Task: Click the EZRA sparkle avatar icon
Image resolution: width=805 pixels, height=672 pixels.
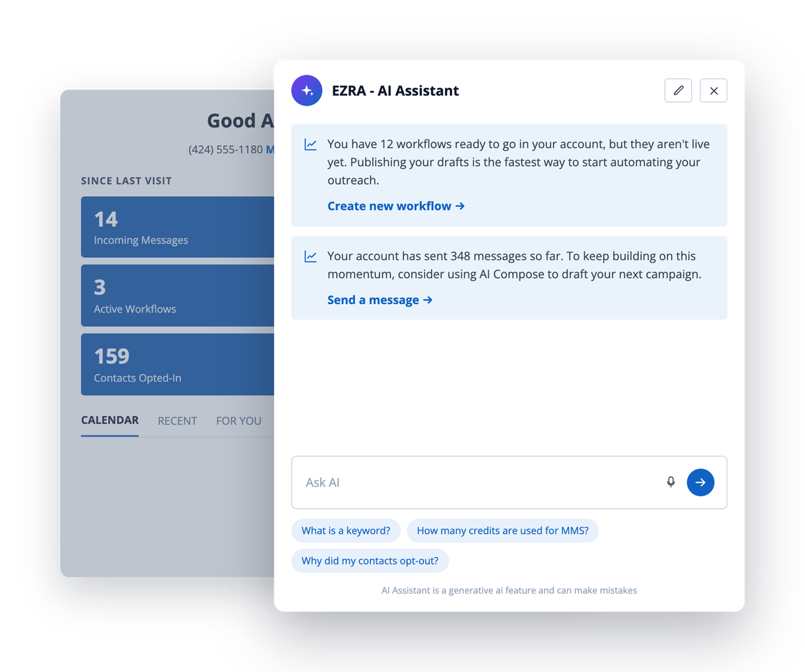Action: pos(306,91)
